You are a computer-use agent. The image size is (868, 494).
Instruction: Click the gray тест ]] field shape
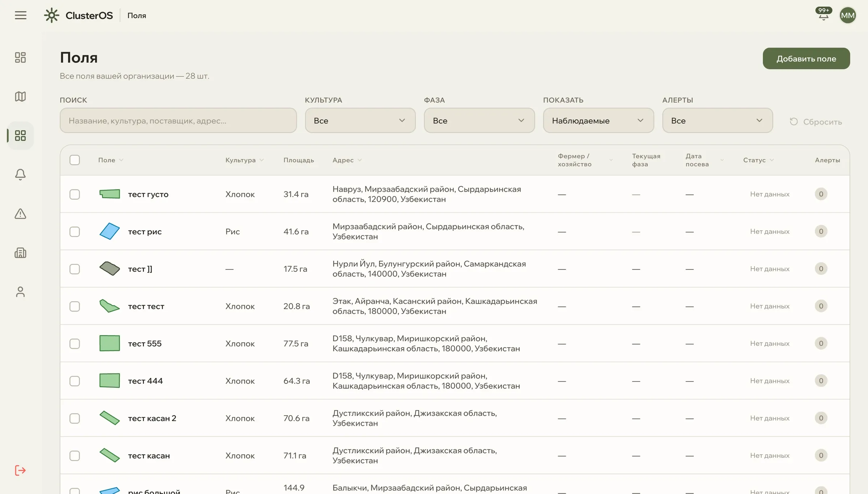click(x=110, y=269)
